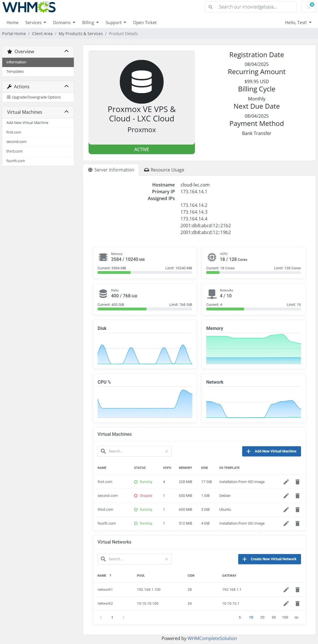This screenshot has width=318, height=644.
Task: Click the Networks computer icon
Action: click(x=212, y=294)
